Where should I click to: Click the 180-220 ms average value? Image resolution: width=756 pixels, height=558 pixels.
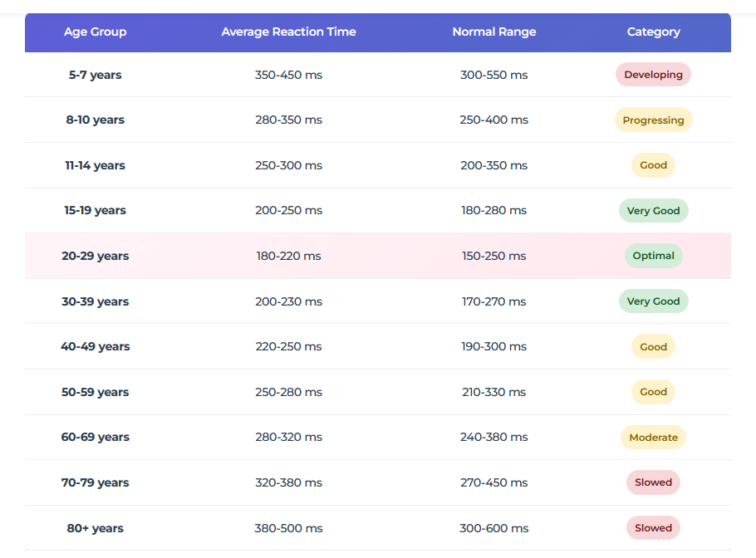(x=288, y=256)
